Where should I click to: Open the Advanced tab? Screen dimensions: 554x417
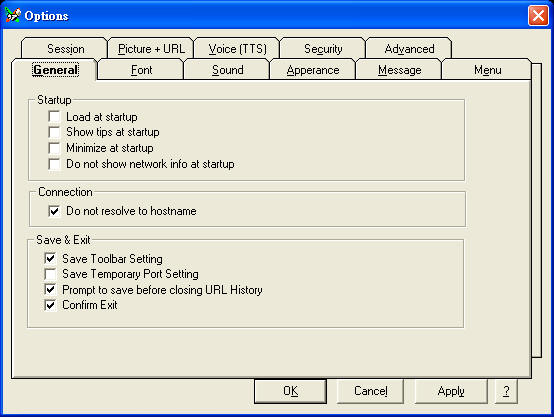[x=409, y=48]
